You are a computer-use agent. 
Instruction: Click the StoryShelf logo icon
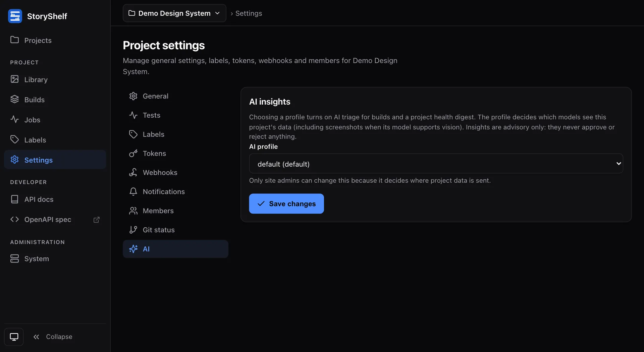pos(15,16)
